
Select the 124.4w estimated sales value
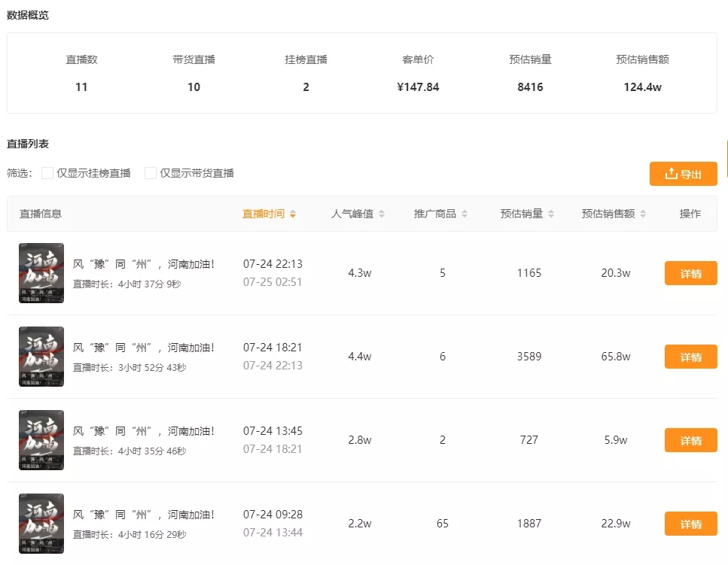click(x=643, y=87)
